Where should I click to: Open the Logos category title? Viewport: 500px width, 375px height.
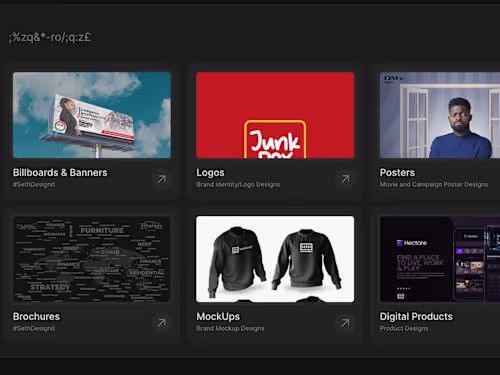coord(210,173)
